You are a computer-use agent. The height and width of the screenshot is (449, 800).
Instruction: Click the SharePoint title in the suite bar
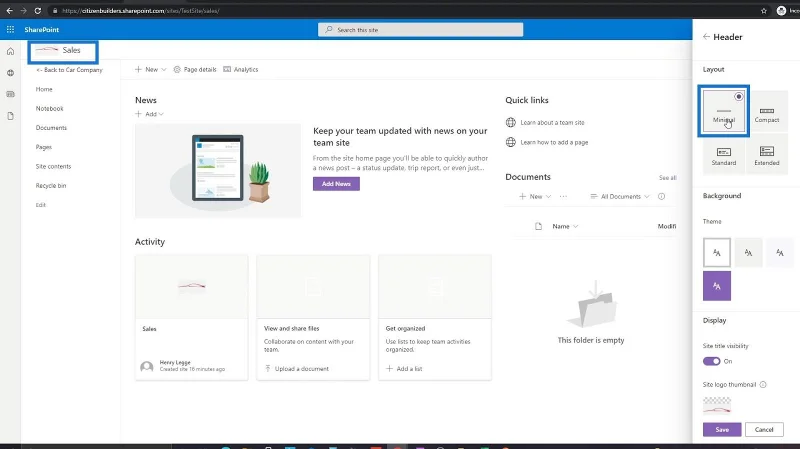point(41,30)
